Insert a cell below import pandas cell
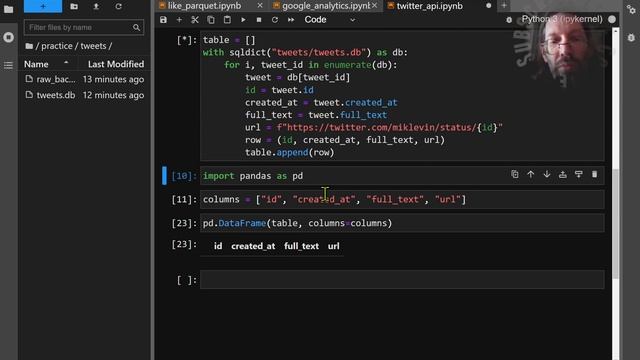This screenshot has height=360, width=640. pos(579,174)
